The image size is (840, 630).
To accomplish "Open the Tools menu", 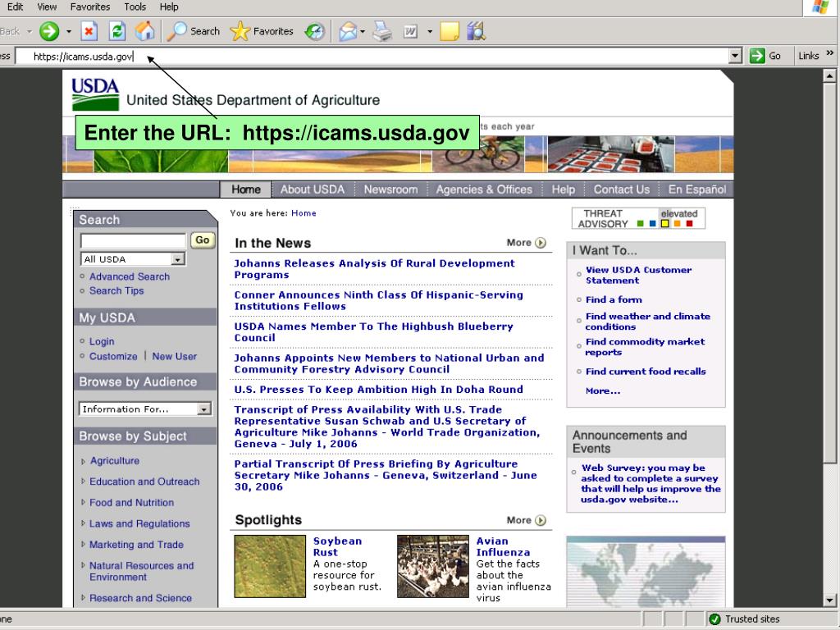I will (135, 7).
